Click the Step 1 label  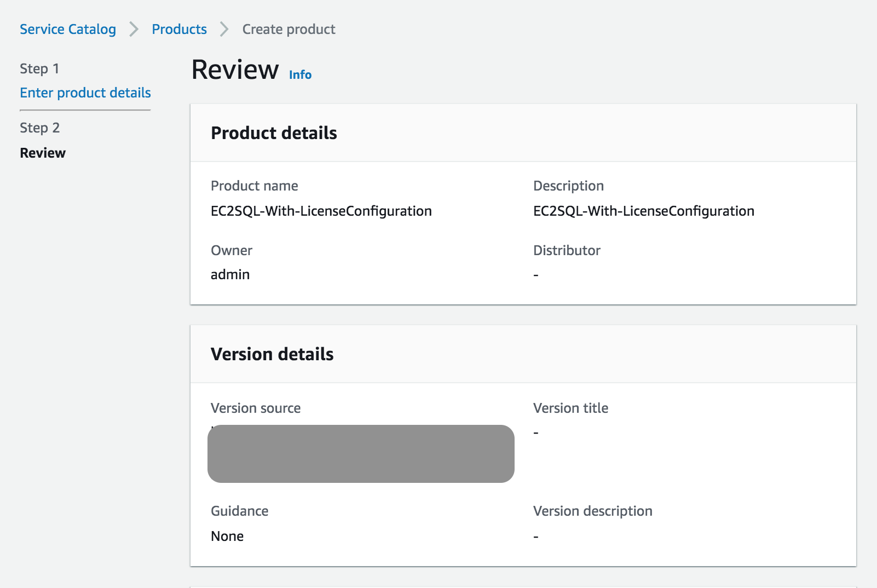(39, 68)
